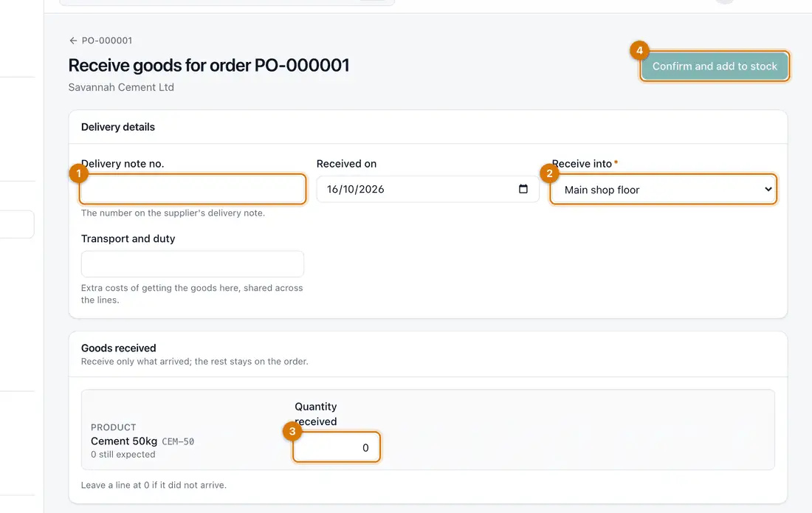Expand the Receive into dropdown

pyautogui.click(x=664, y=190)
